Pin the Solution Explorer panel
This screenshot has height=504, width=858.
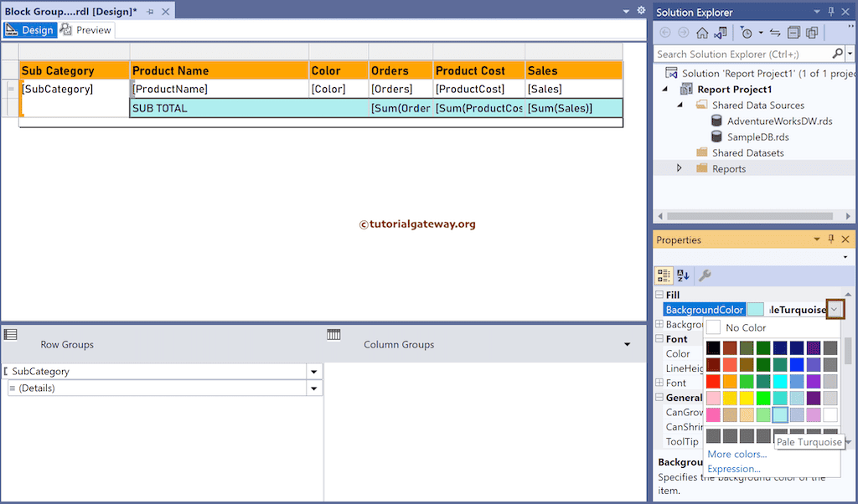click(832, 11)
